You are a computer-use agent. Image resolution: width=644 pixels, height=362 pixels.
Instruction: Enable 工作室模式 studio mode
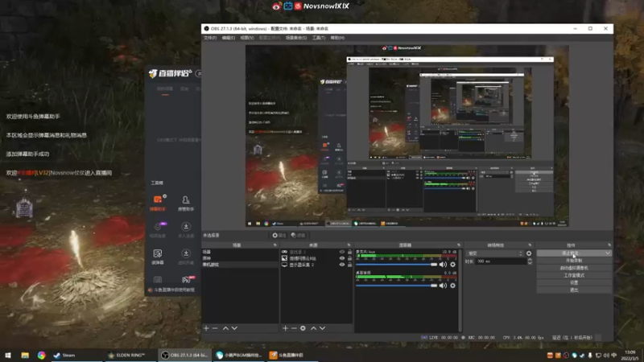pos(574,275)
